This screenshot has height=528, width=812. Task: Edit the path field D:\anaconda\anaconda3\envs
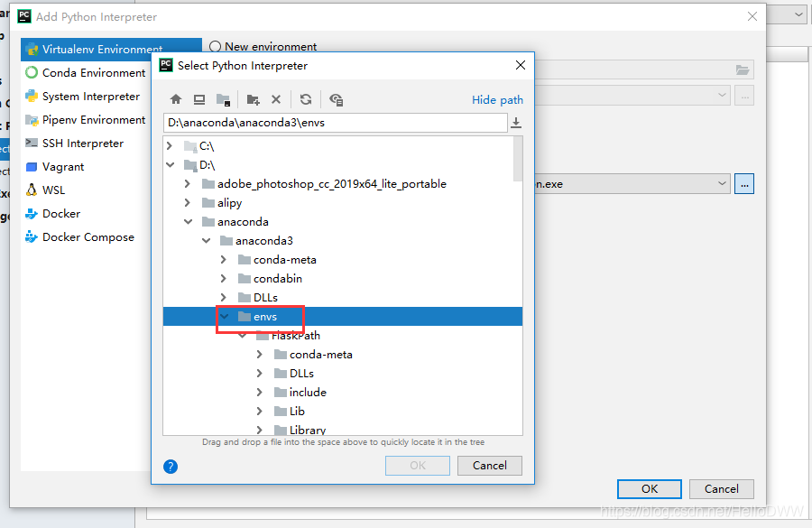(x=335, y=123)
